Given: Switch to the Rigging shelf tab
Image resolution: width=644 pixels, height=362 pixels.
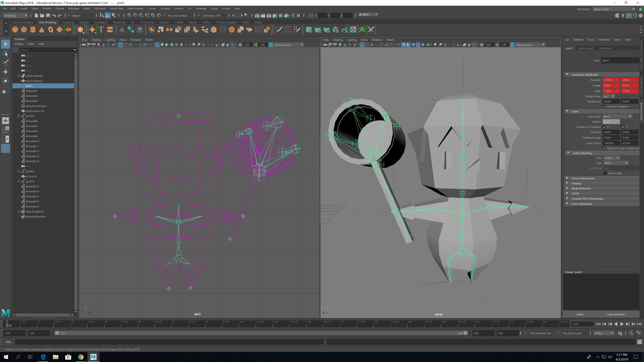Looking at the screenshot, I should (84, 22).
